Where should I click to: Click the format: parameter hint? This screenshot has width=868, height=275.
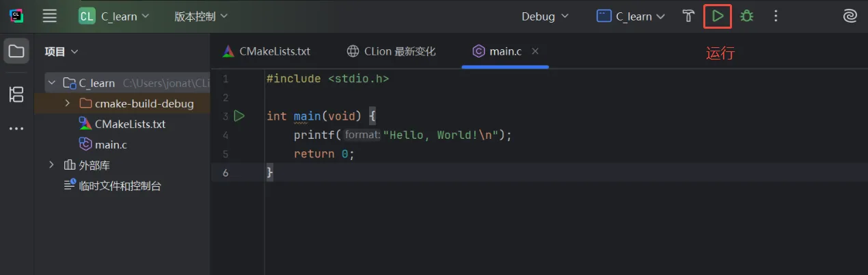362,135
